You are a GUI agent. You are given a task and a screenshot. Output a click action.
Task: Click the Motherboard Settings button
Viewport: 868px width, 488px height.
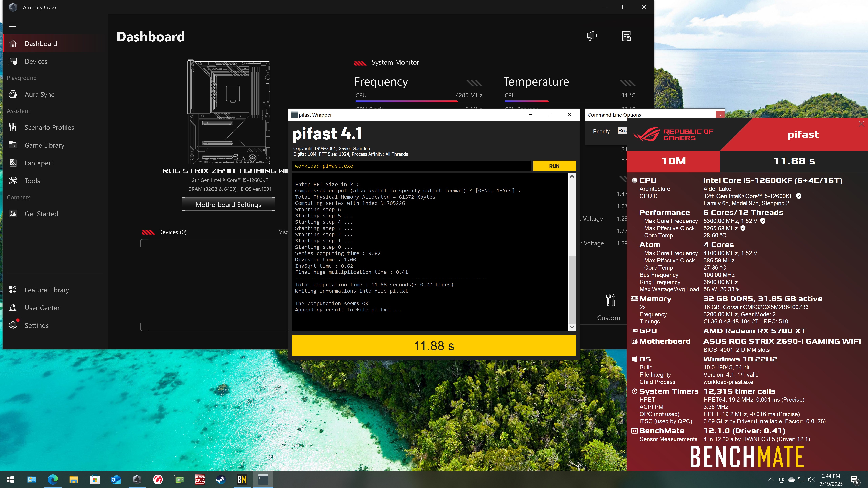228,204
